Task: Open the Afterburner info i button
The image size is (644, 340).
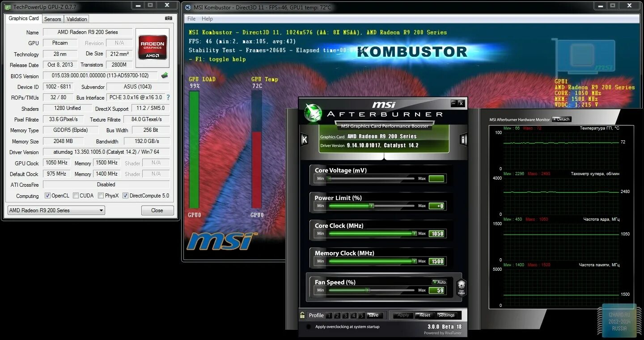Action: [x=463, y=140]
